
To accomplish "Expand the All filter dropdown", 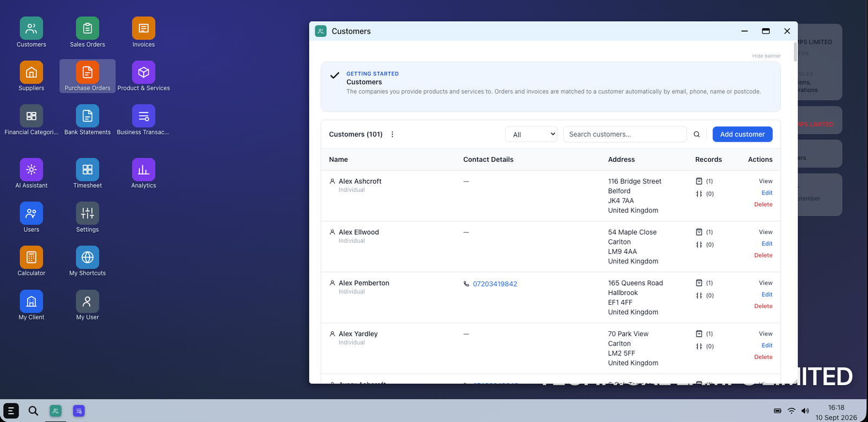I will 531,134.
